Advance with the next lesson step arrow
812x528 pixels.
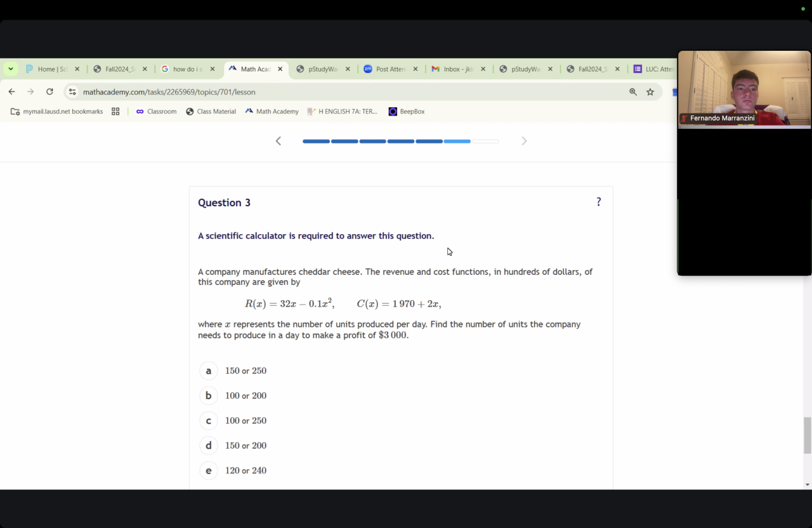(524, 141)
